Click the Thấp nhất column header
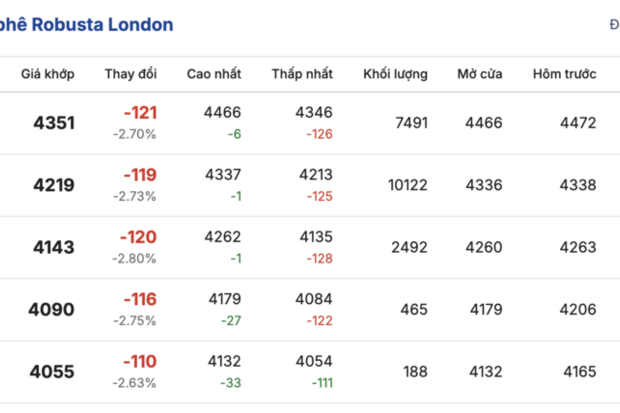Viewport: 620px width, 413px height. 302,74
